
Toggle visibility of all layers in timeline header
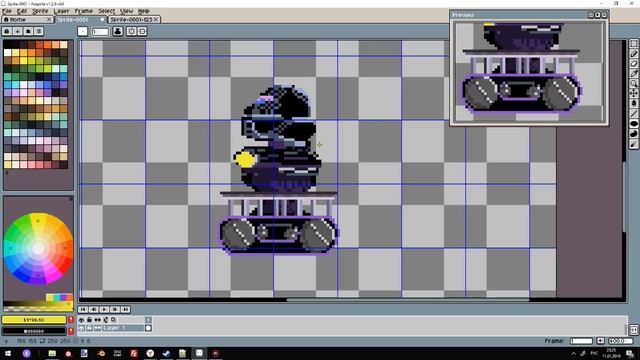[x=82, y=320]
